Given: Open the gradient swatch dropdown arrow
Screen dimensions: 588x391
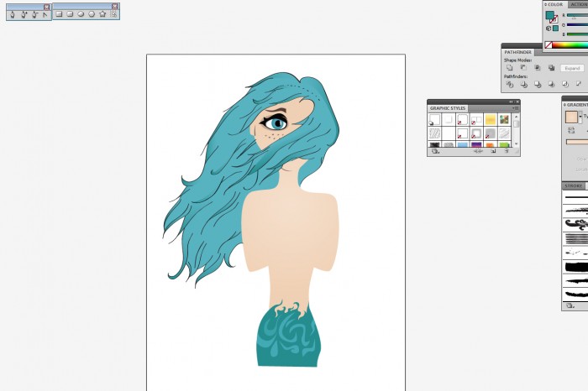Looking at the screenshot, I should 580,117.
